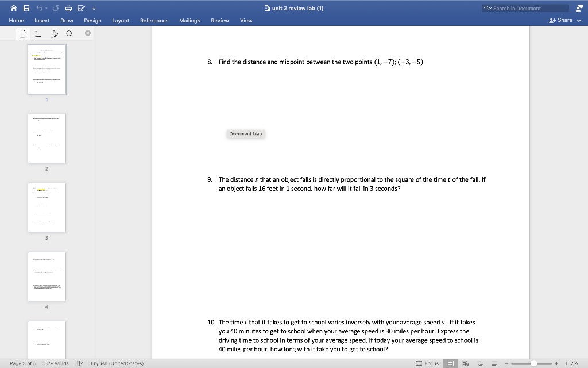Save the document using the Save icon

[x=26, y=7]
